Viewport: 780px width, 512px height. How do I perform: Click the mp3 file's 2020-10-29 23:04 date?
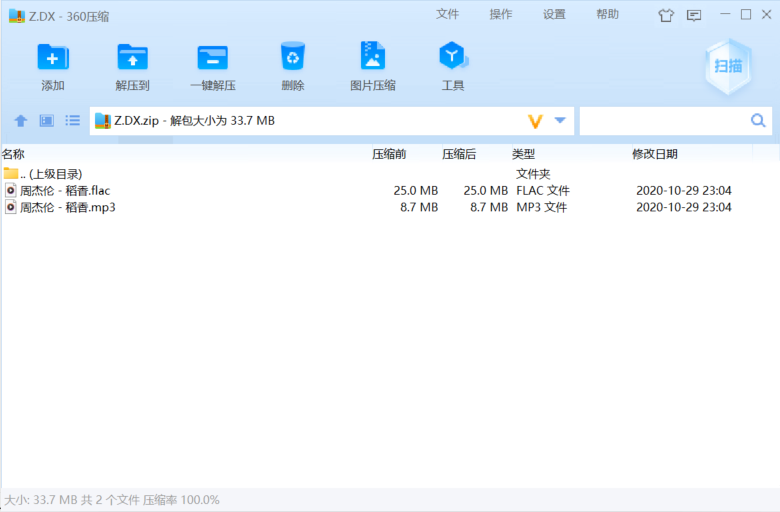[x=683, y=207]
